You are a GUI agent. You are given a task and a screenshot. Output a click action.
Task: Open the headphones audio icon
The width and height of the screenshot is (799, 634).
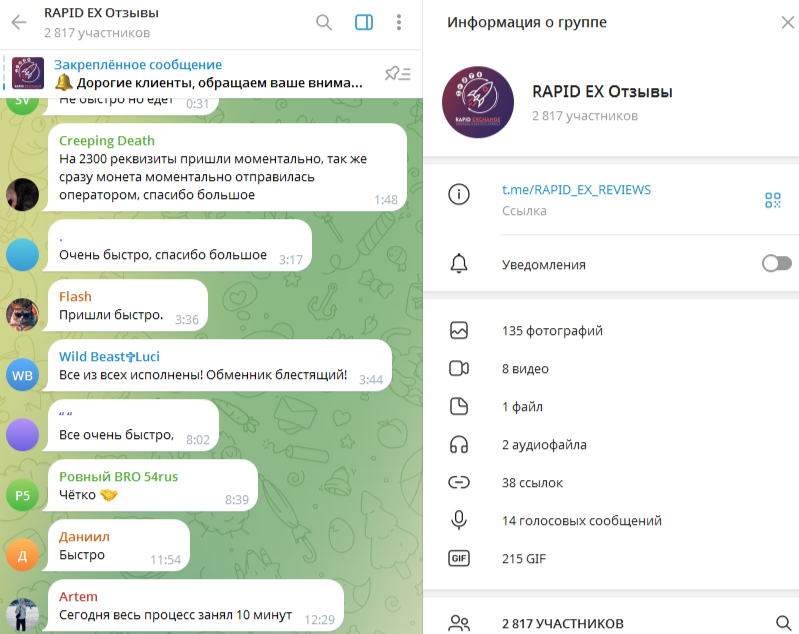point(459,444)
